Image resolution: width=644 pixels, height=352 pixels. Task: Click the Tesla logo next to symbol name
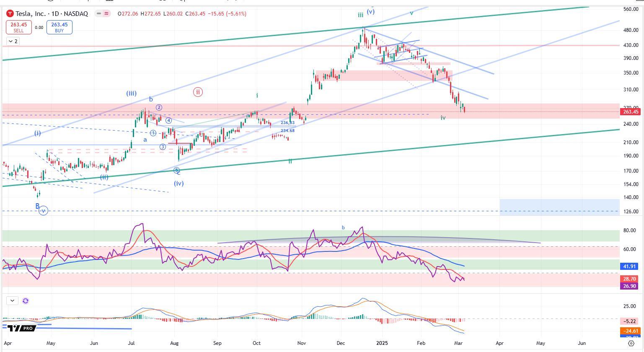coord(10,13)
